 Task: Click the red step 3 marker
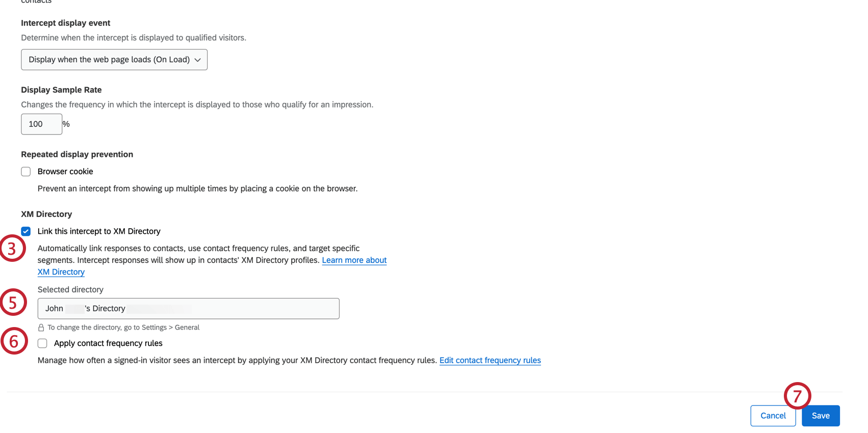[12, 249]
